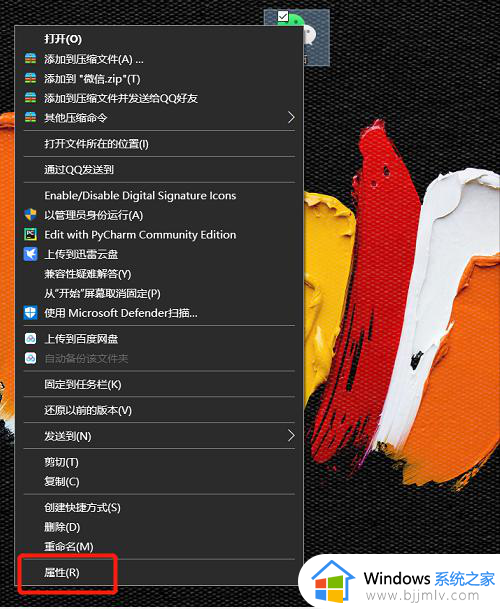Choose 打开文件所在的位置(I)

click(x=159, y=144)
